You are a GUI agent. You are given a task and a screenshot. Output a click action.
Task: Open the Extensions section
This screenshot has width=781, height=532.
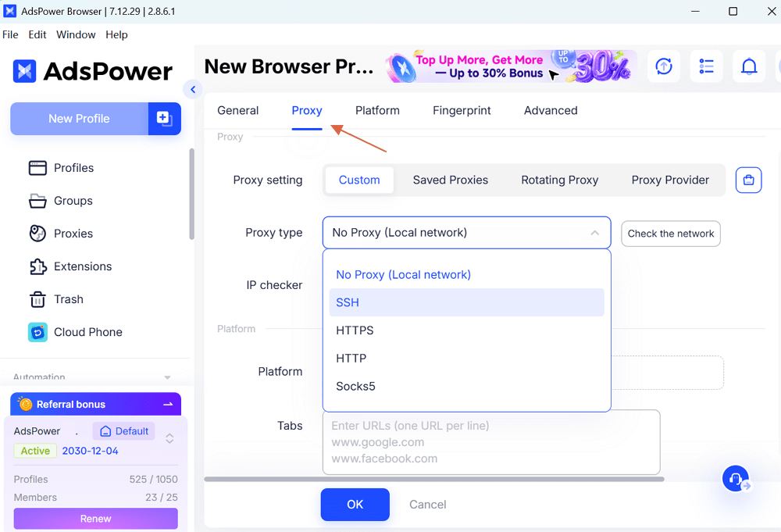tap(70, 266)
